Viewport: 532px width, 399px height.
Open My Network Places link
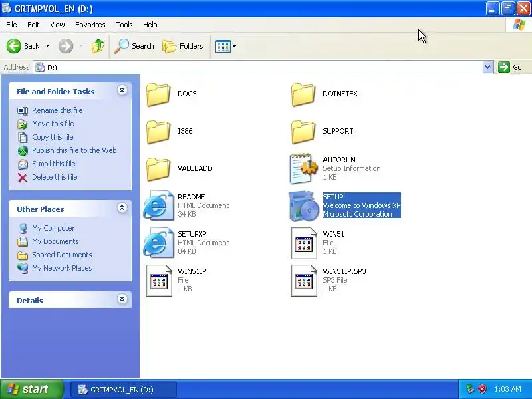62,268
